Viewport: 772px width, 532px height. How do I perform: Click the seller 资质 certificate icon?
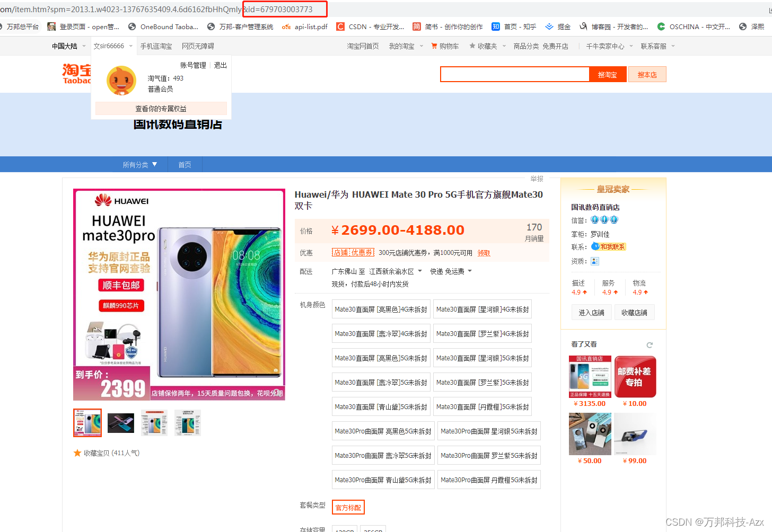(x=594, y=261)
